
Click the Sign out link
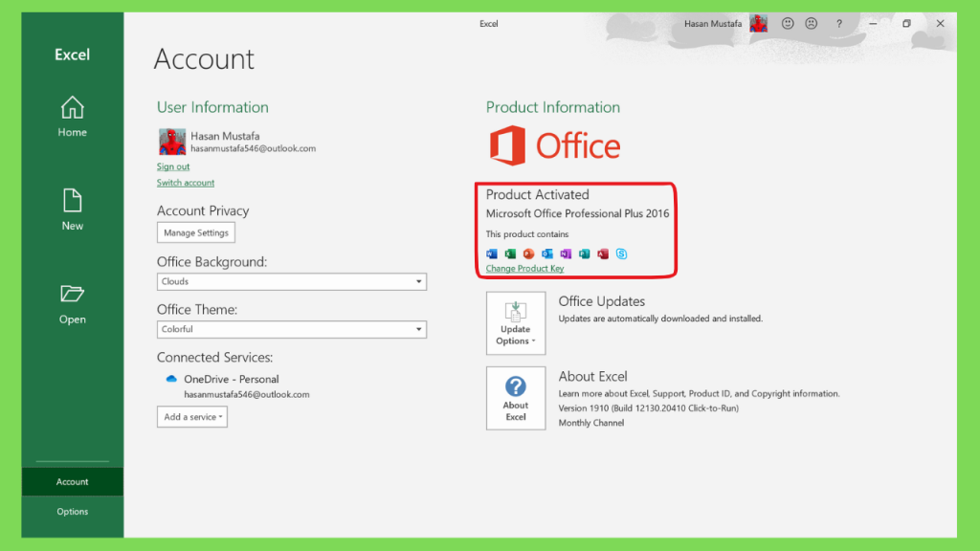[x=173, y=166]
